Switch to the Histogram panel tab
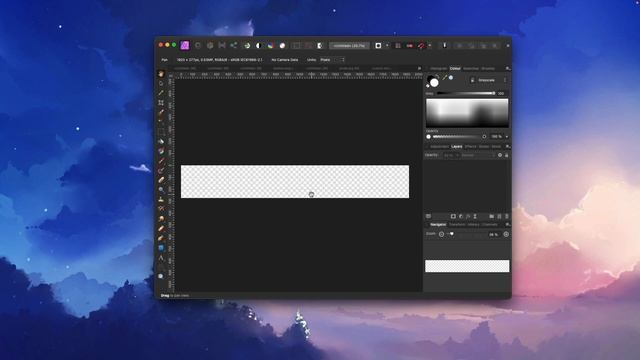Viewport: 640px width, 360px height. (x=438, y=69)
